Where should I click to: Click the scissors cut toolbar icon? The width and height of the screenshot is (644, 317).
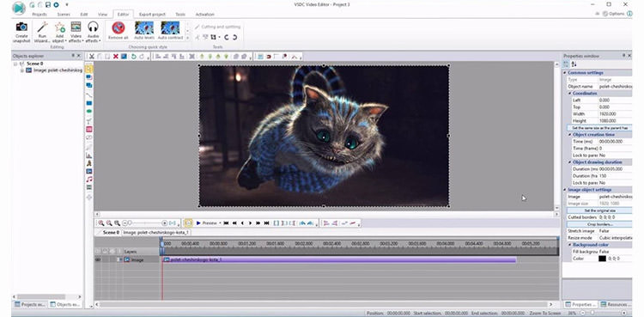(92, 57)
